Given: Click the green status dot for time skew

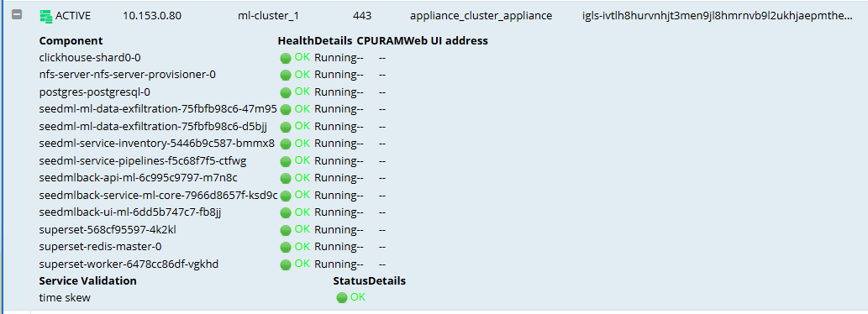Looking at the screenshot, I should click(341, 298).
